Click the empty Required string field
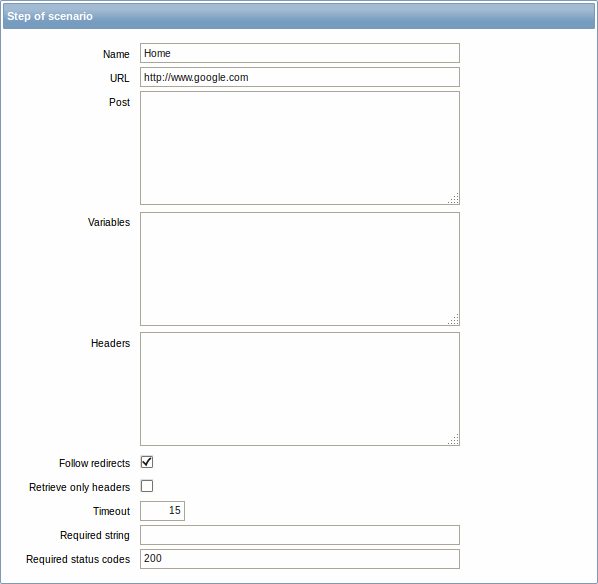The height and width of the screenshot is (584, 598). [x=300, y=535]
